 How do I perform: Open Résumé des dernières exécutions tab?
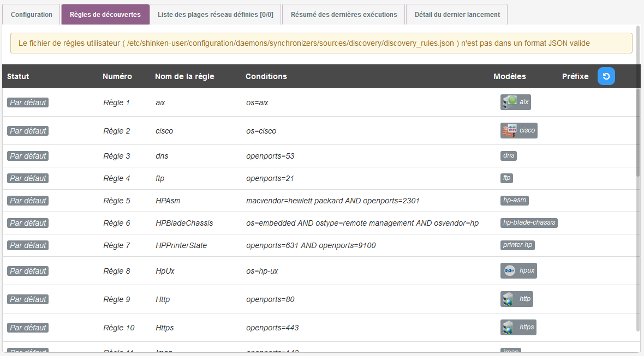[344, 15]
